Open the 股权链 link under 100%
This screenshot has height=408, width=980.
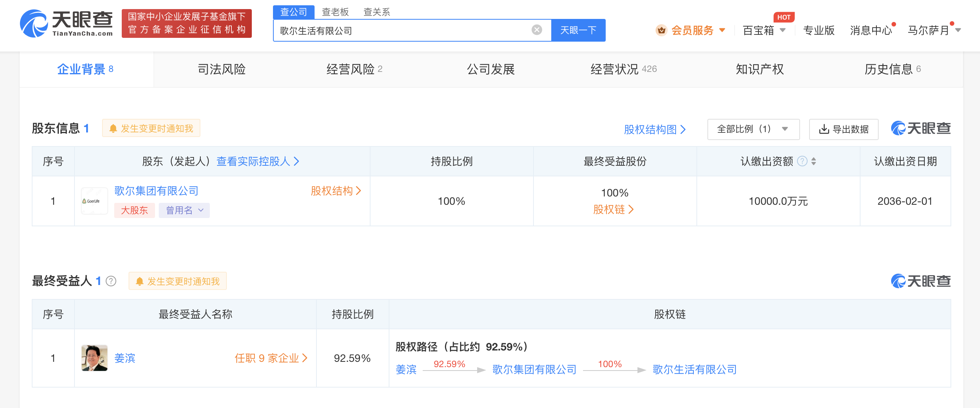pos(613,209)
